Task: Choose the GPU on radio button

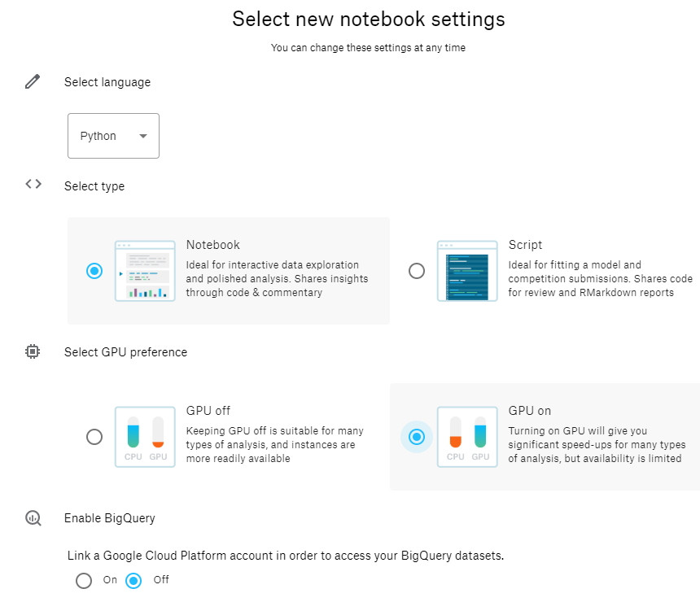Action: [417, 437]
